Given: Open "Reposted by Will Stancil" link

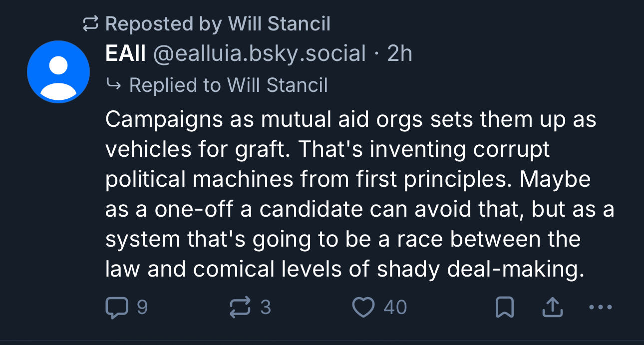Looking at the screenshot, I should click(218, 24).
